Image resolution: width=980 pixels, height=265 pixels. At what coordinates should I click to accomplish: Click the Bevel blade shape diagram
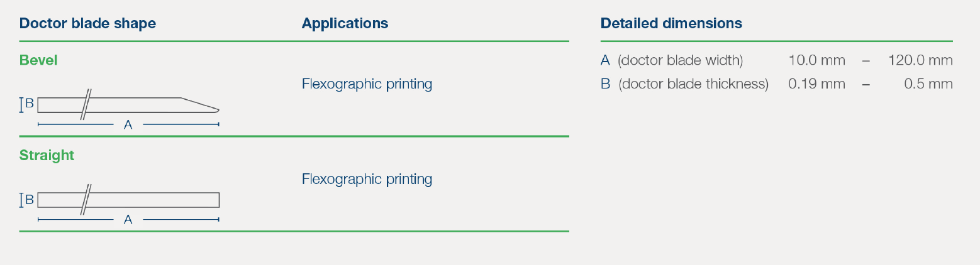click(120, 109)
